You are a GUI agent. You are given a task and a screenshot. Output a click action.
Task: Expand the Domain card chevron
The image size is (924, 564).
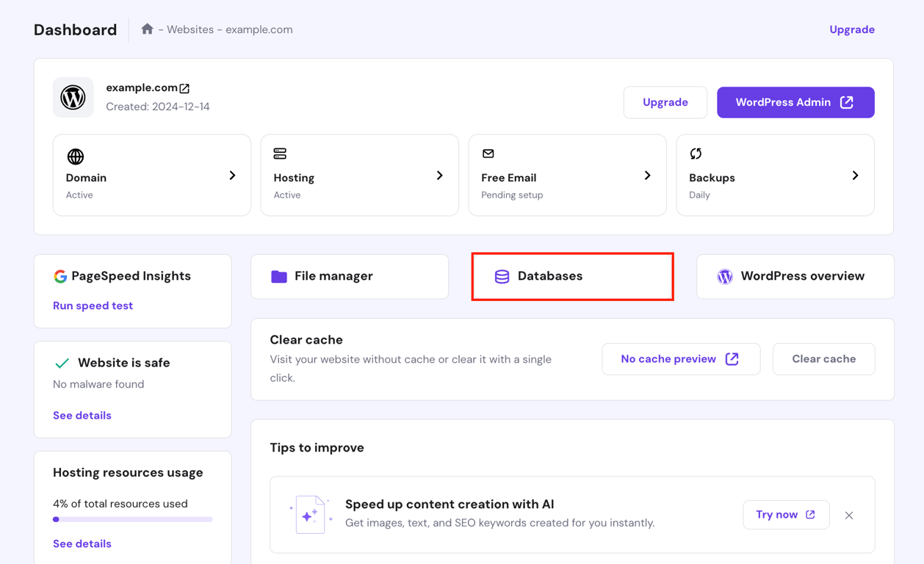tap(233, 176)
